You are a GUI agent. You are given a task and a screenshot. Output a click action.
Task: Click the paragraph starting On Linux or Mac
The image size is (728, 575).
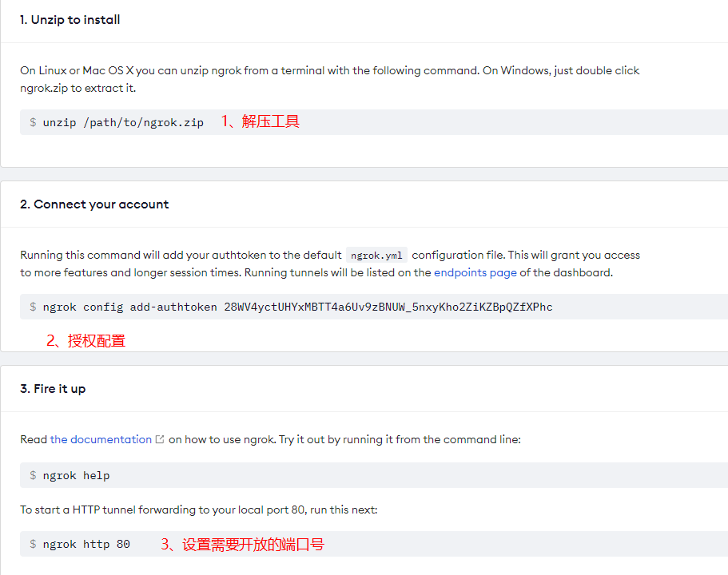click(330, 79)
